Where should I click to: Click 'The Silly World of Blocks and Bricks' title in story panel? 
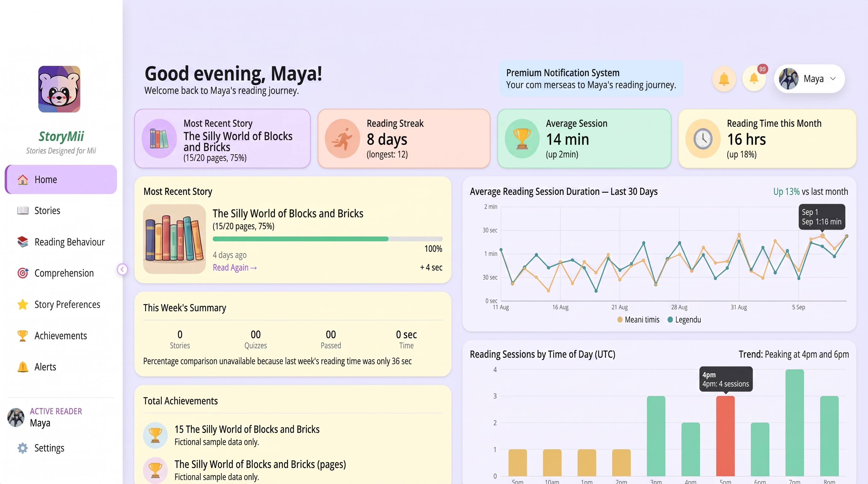288,213
